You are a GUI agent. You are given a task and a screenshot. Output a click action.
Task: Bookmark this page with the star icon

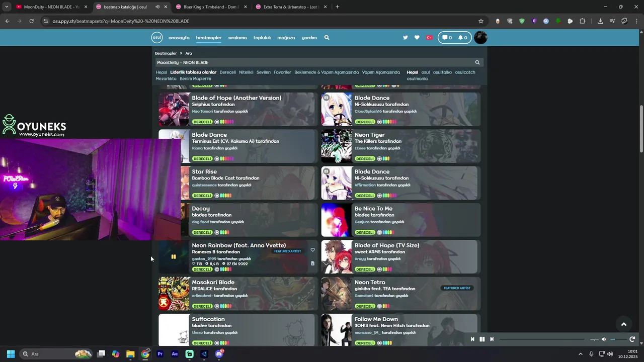481,21
